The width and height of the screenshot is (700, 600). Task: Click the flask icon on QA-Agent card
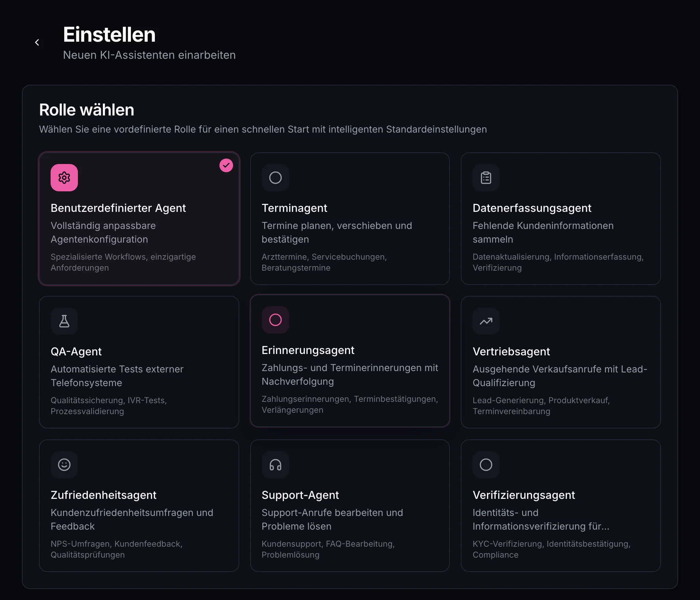click(64, 321)
